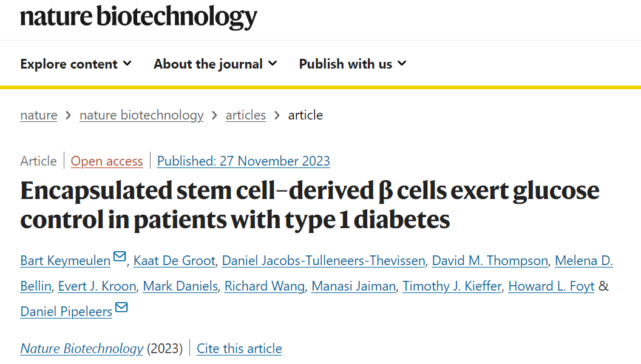Open the italic Nature Biotechnology journal link
The width and height of the screenshot is (641, 364).
82,349
